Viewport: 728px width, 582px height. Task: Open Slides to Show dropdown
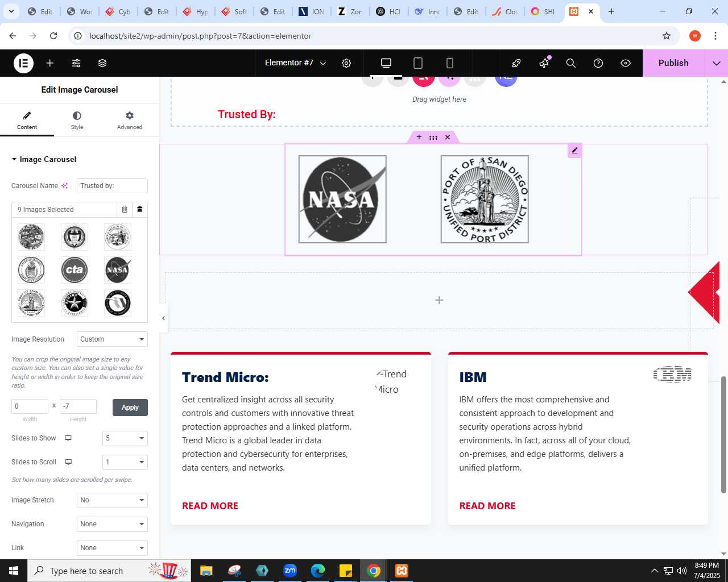[125, 438]
